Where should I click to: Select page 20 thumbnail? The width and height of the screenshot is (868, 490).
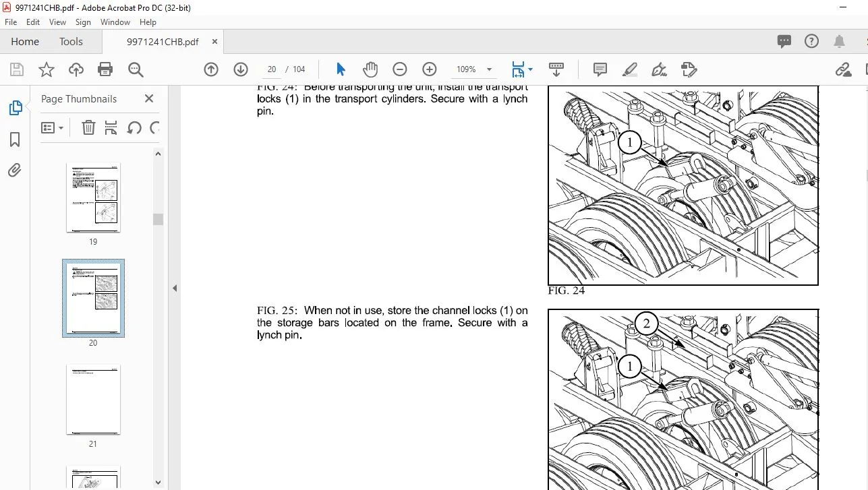[93, 299]
